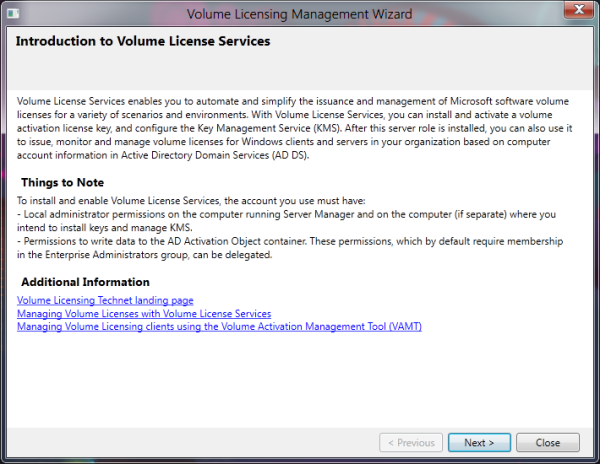This screenshot has height=464, width=600.
Task: Open the Volume Licensing Technet landing page link
Action: tap(105, 300)
